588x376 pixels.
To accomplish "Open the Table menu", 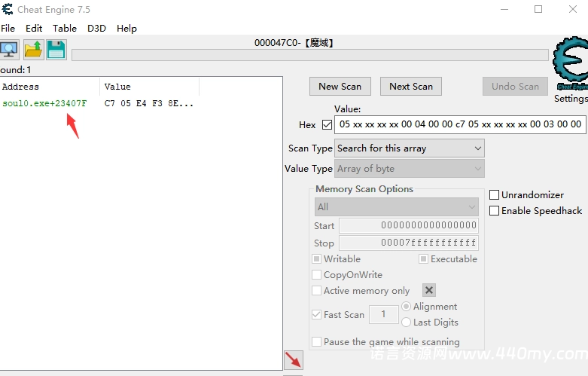I will [x=65, y=28].
